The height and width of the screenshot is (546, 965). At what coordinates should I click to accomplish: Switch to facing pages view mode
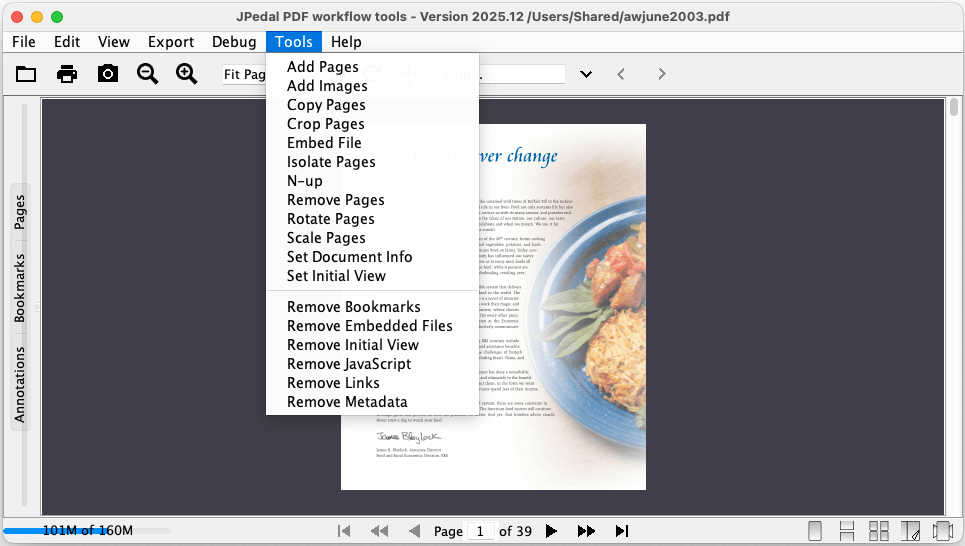(910, 531)
